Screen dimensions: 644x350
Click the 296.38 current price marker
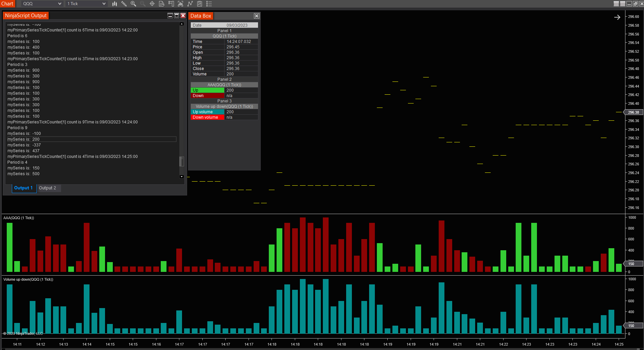click(633, 112)
